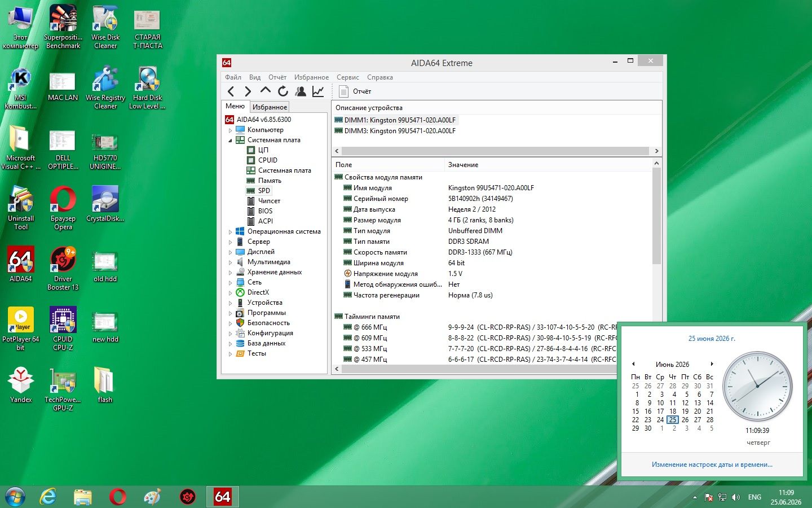Viewport: 812px width, 508px height.
Task: Select the Driver Booster 13 desktop icon
Action: (63, 268)
